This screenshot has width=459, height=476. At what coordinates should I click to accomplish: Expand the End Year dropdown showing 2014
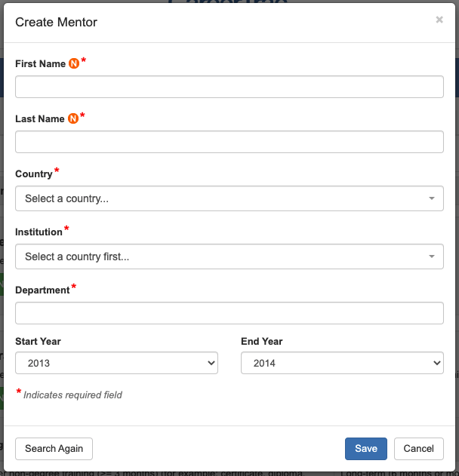coord(342,363)
